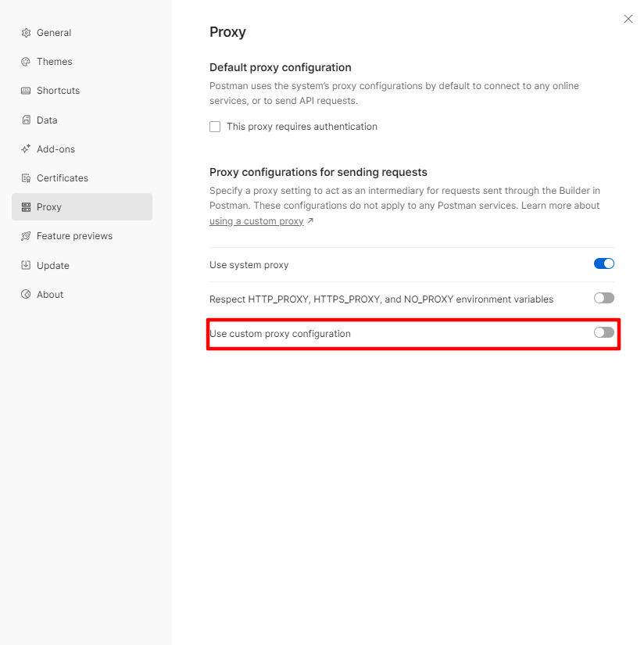
Task: Check 'This proxy requires authentication' box
Action: (215, 127)
